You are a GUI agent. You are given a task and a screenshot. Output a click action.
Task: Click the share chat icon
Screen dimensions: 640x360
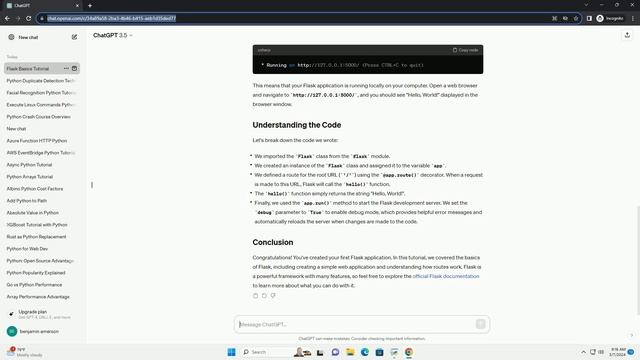(x=627, y=36)
